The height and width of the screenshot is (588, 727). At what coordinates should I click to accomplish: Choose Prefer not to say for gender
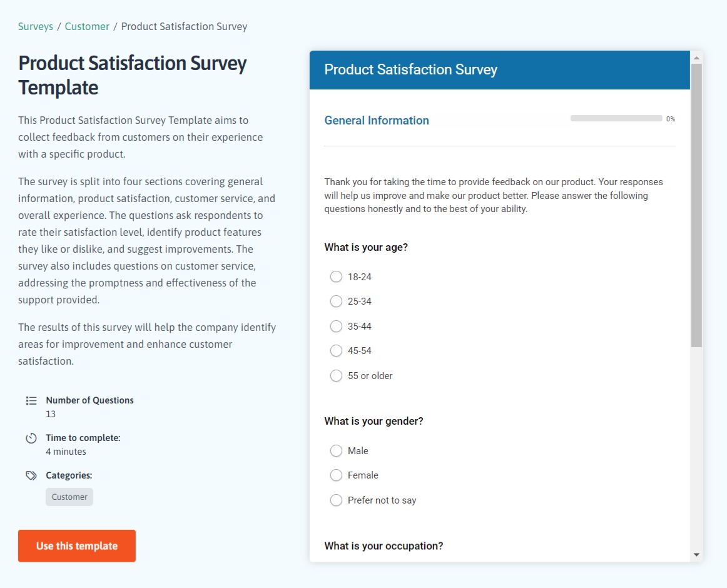pos(336,500)
